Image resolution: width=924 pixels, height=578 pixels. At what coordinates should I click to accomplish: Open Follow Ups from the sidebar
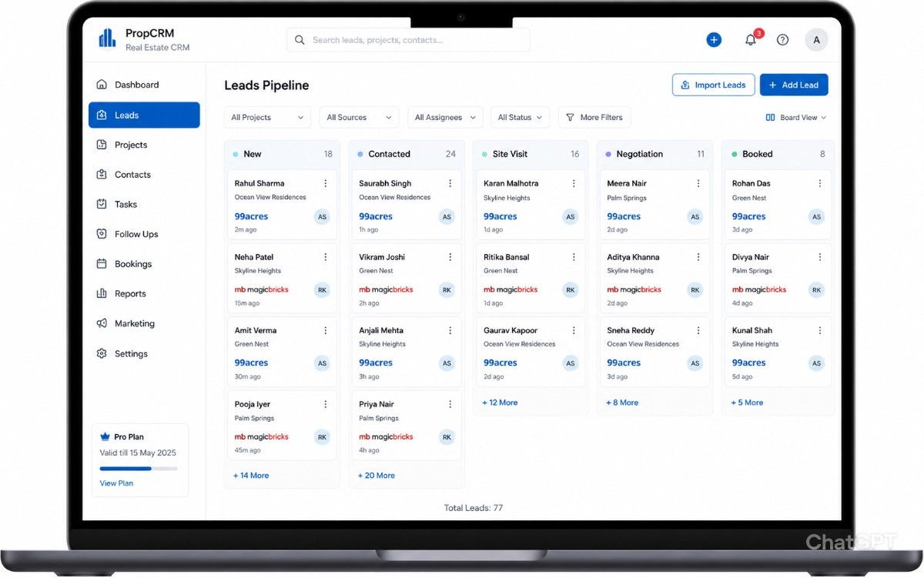[x=144, y=234]
